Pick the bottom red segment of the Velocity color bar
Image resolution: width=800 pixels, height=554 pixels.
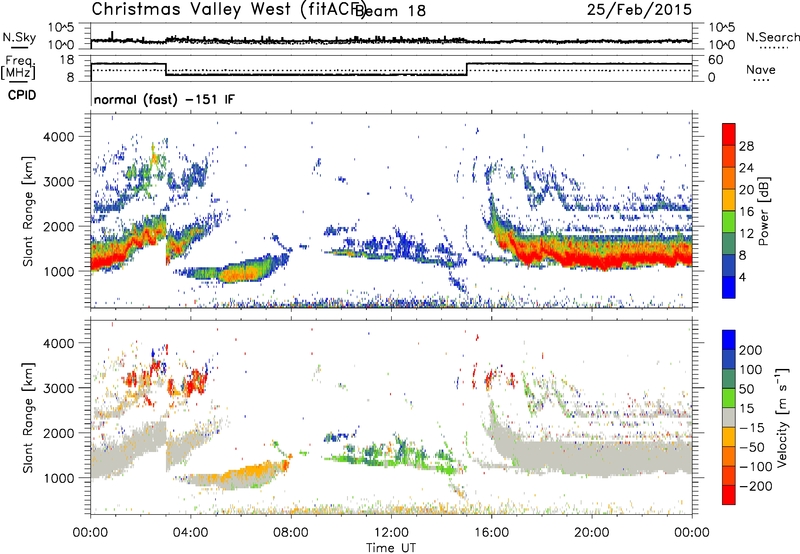729,495
